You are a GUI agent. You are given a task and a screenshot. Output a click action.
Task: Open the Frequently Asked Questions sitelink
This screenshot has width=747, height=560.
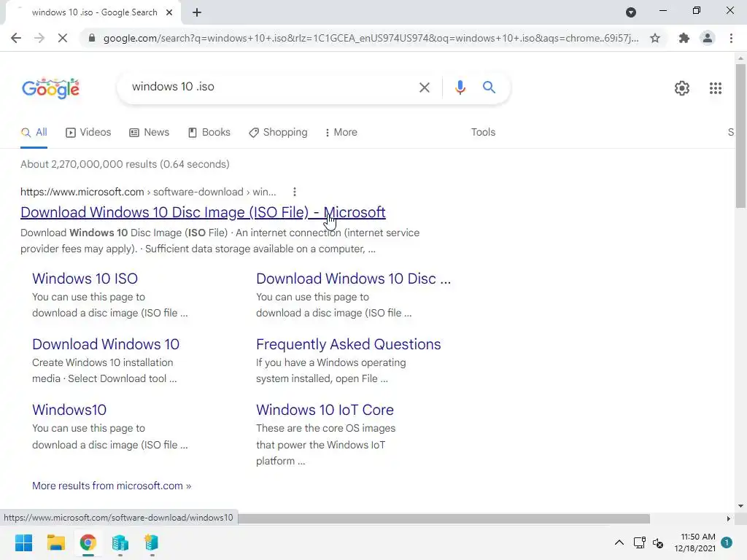pos(348,344)
